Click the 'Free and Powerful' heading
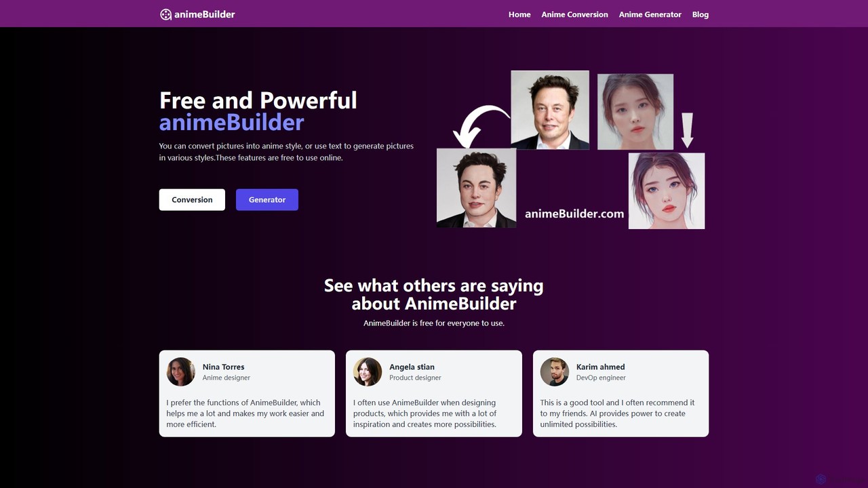The width and height of the screenshot is (868, 488). tap(258, 100)
